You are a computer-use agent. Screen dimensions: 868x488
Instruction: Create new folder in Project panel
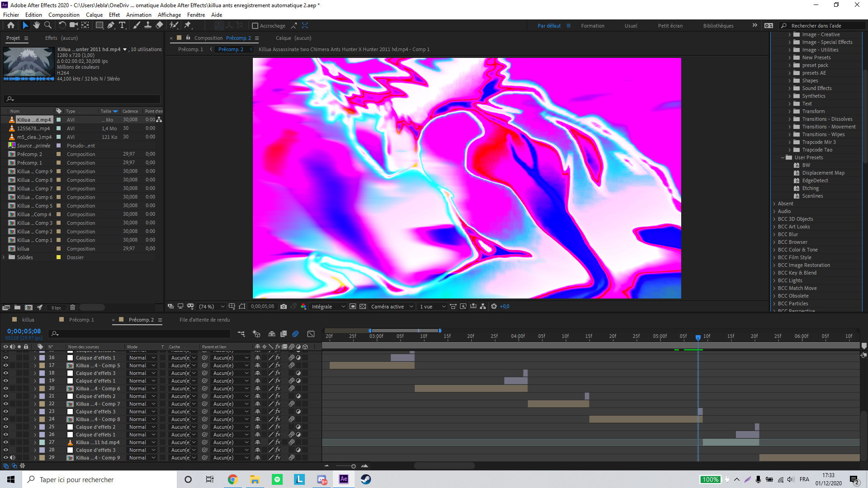coord(17,308)
